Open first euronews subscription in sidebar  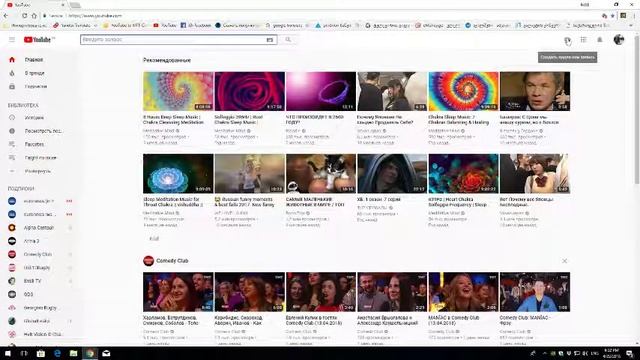pyautogui.click(x=39, y=201)
